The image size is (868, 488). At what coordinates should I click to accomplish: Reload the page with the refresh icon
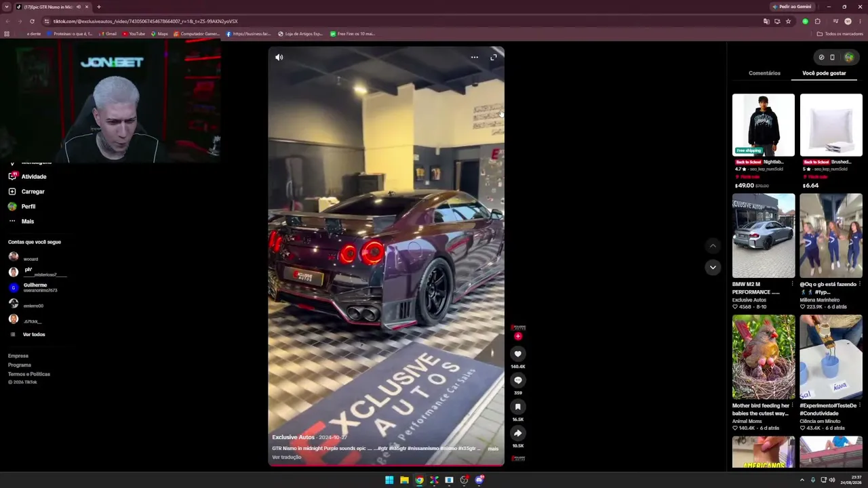tap(32, 21)
